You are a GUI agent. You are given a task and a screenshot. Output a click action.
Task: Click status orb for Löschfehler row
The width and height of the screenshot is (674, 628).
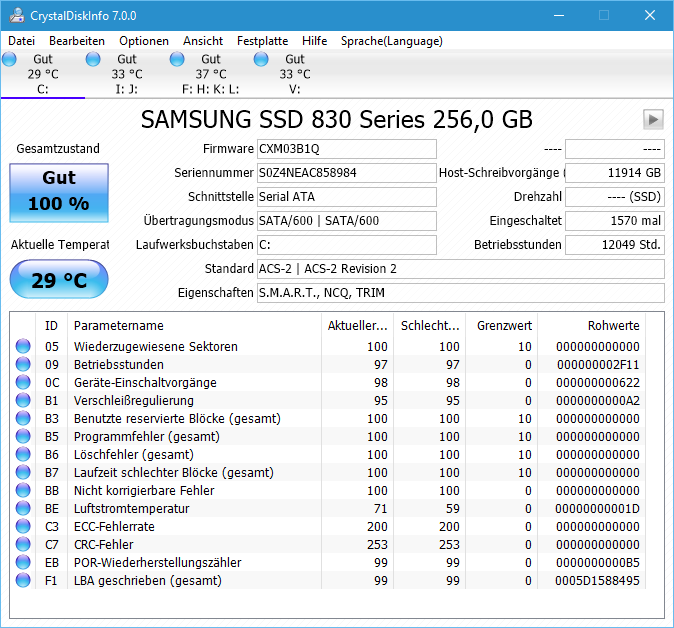click(x=23, y=454)
